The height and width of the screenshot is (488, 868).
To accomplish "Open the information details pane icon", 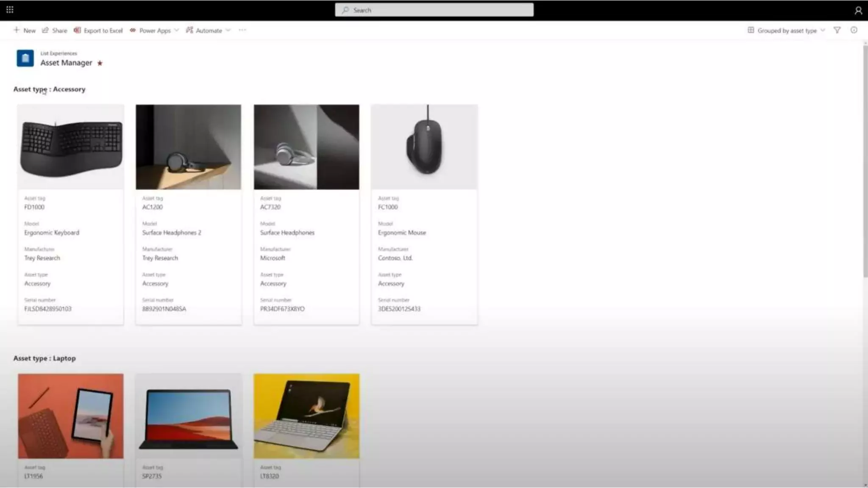I will (x=854, y=30).
